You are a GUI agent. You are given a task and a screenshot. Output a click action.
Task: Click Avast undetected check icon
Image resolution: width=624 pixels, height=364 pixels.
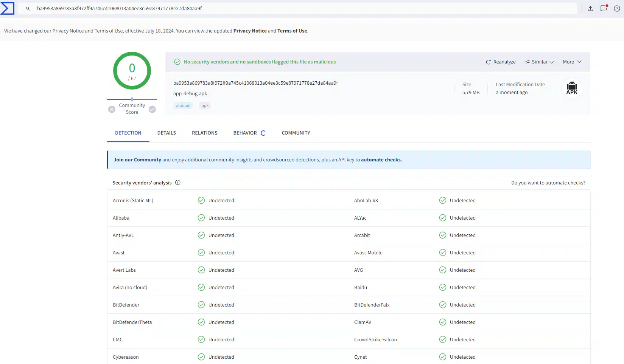coord(201,252)
